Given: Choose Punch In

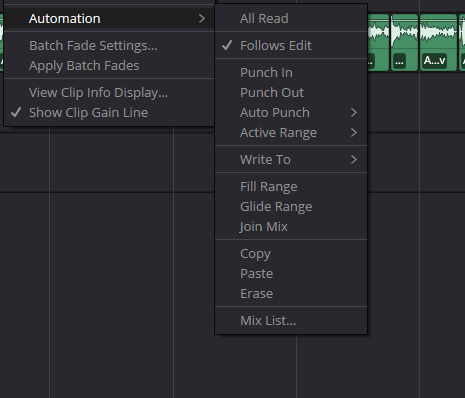Looking at the screenshot, I should (291, 73).
